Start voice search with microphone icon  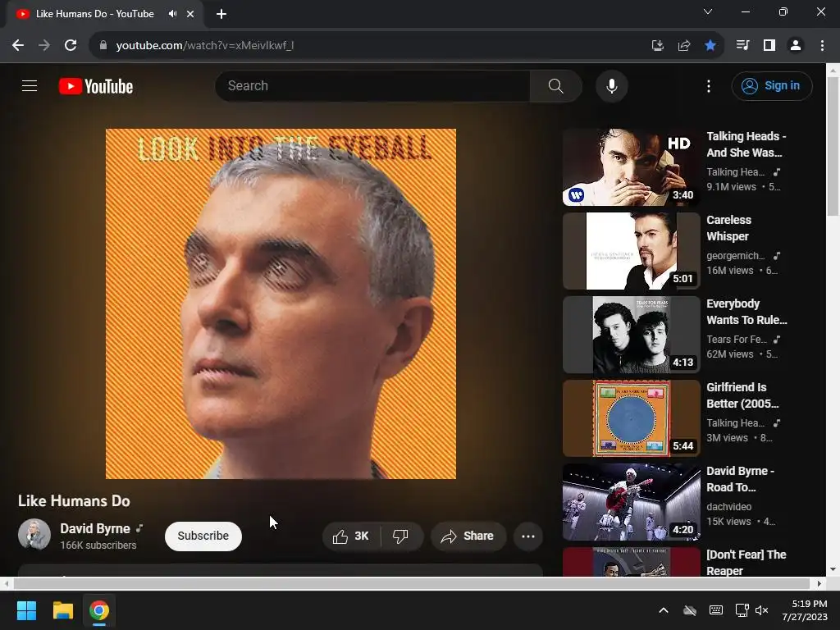(611, 85)
